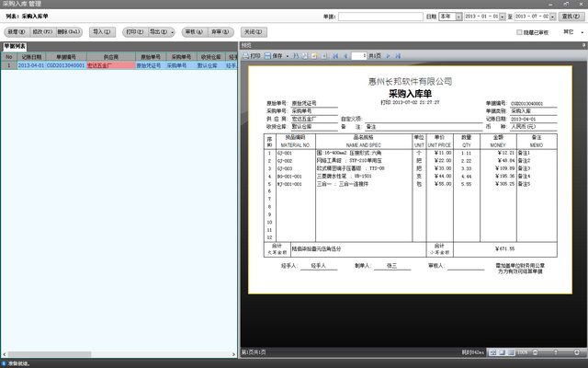The image size is (588, 368).
Task: Click the 供应商 column header
Action: tap(111, 57)
